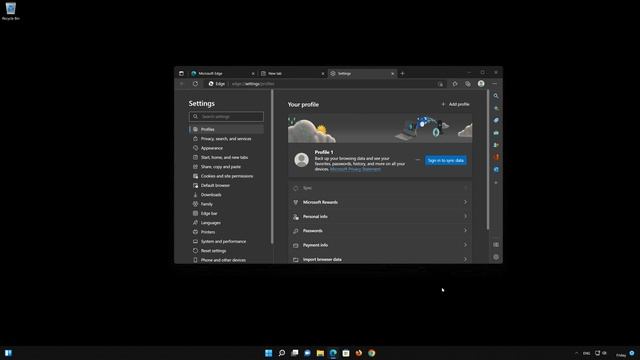Open the Shopping tag icon in Edge sidebar
This screenshot has width=640, height=360.
pyautogui.click(x=496, y=120)
